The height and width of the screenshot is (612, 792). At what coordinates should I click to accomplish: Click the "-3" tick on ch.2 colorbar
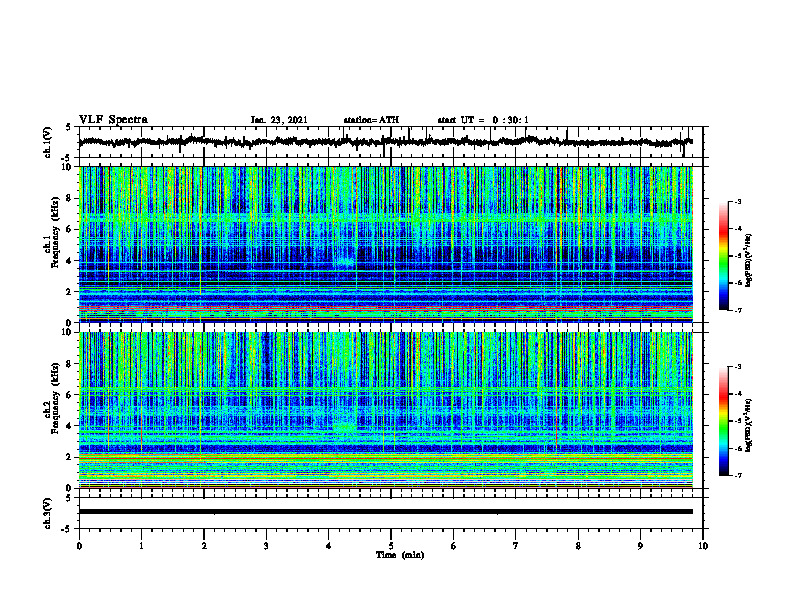tap(738, 367)
